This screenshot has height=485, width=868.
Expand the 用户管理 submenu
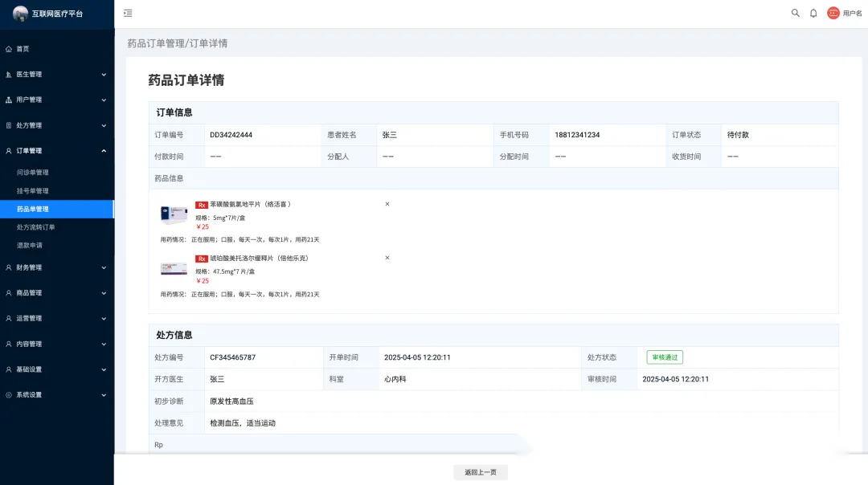(56, 100)
